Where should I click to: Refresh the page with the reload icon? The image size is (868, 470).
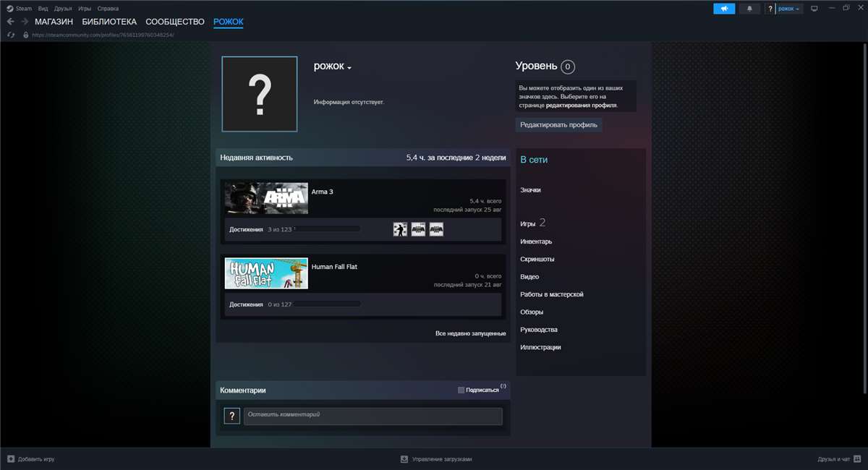click(x=9, y=33)
